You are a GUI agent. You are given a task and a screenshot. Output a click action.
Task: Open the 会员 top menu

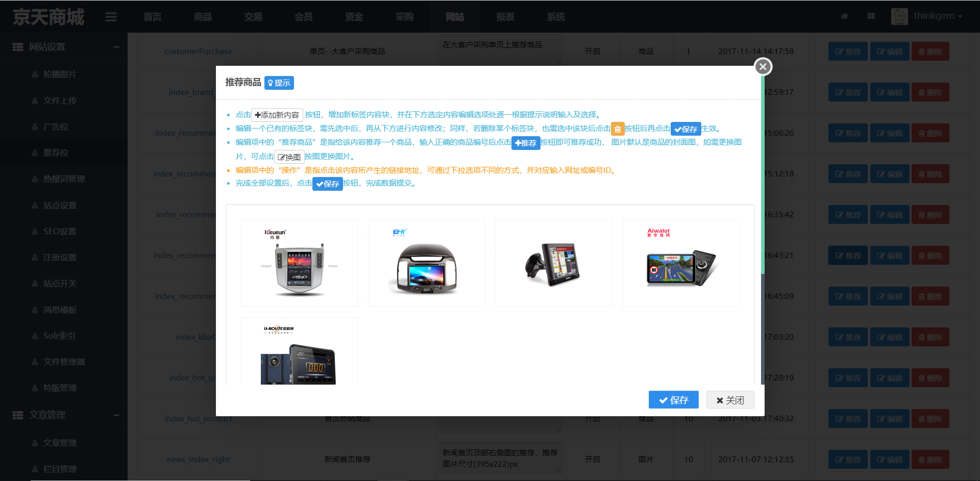point(304,17)
